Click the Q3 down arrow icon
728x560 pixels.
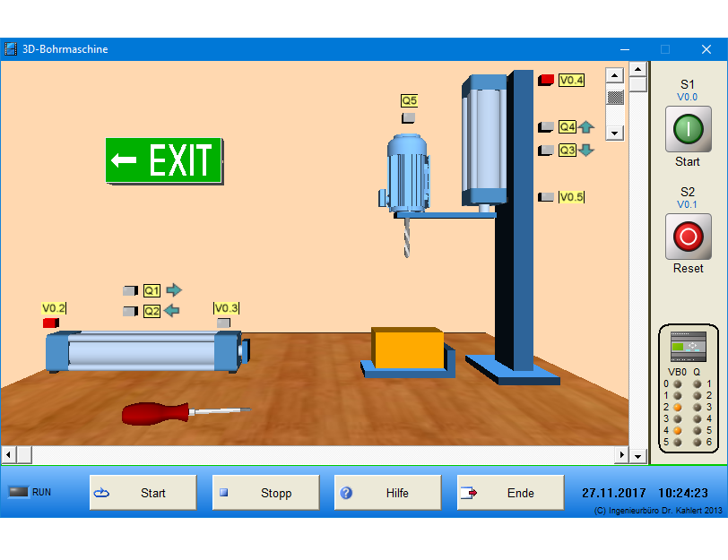[x=586, y=150]
